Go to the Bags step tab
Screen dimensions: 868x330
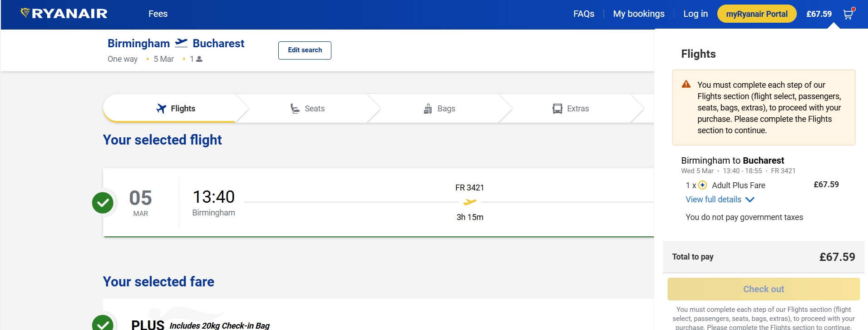point(439,109)
